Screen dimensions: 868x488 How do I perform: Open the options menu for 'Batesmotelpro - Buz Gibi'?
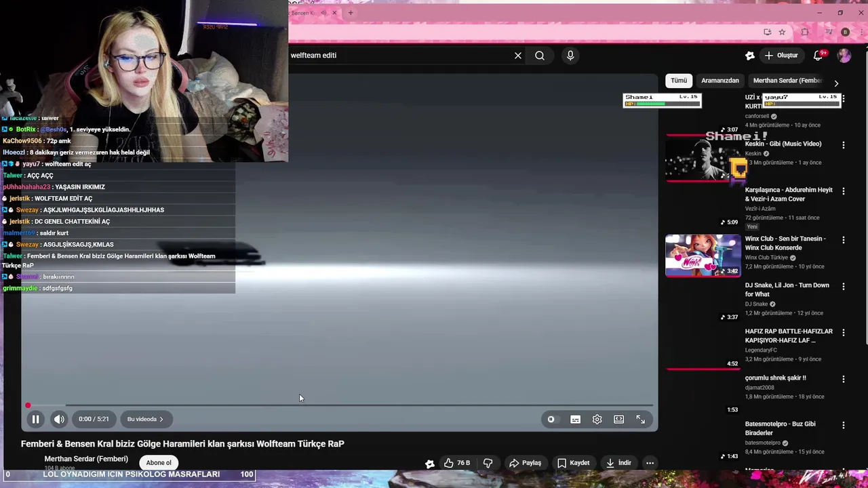coord(844,425)
